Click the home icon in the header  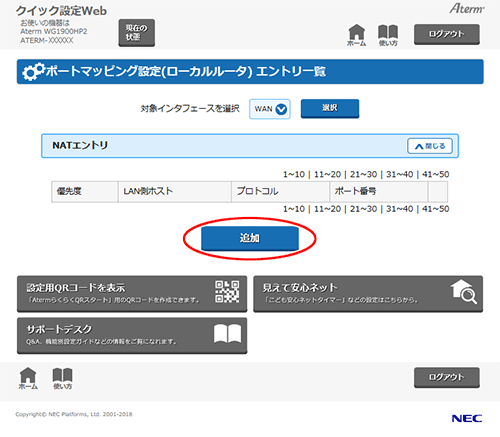point(356,35)
